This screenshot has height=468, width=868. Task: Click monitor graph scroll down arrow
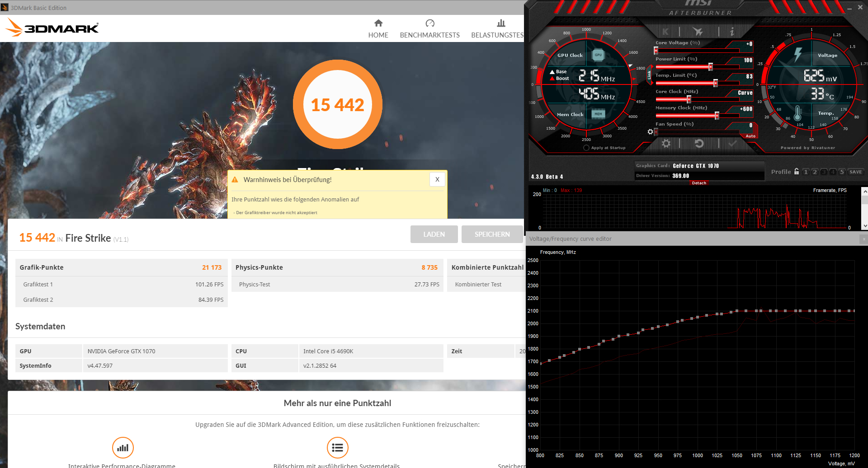(865, 226)
